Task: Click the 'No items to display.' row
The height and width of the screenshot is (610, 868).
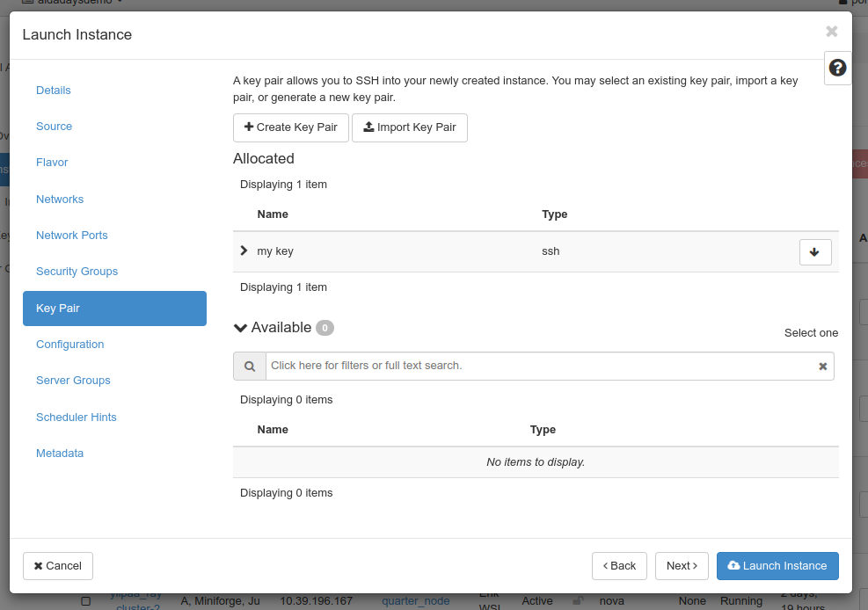Action: [536, 462]
